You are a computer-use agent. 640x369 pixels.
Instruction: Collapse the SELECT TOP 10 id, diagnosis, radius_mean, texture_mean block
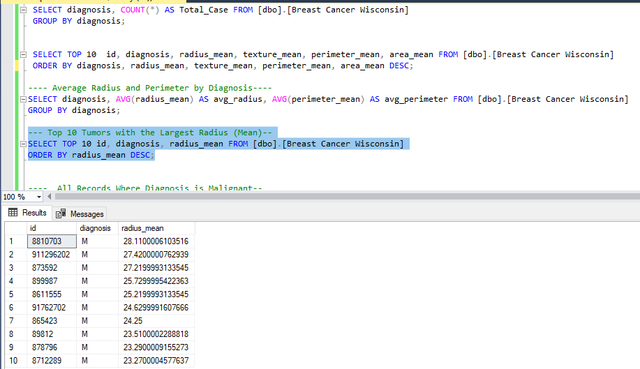tap(23, 54)
